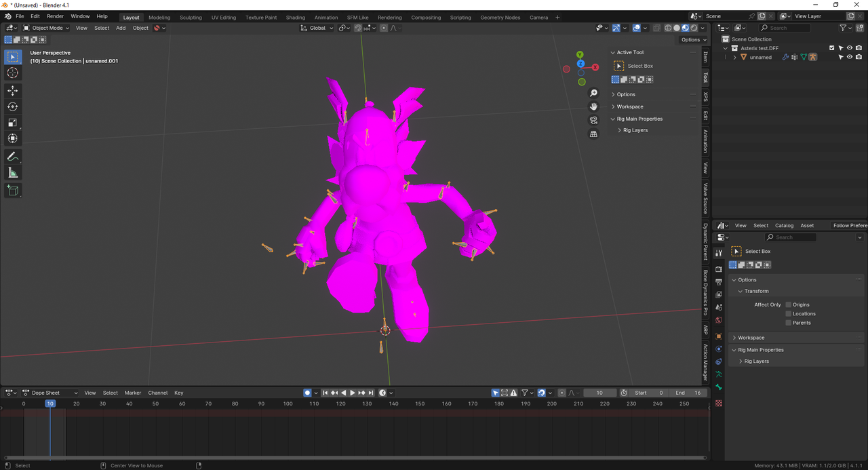Click the current frame field showing 10

[x=599, y=393]
